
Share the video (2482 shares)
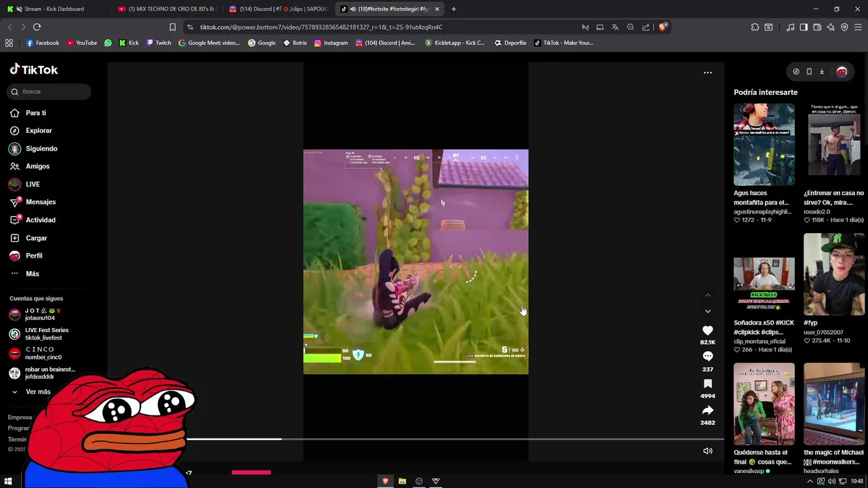coord(707,410)
